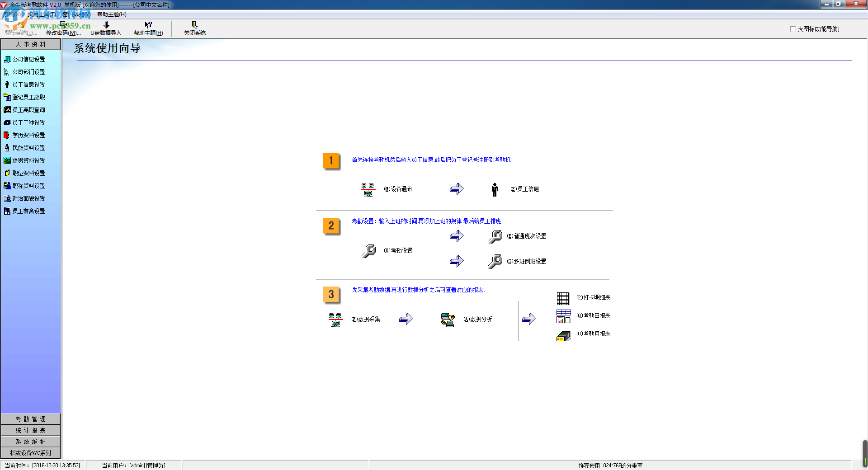Expand the 人事资料 sidebar section
The image size is (868, 470).
coord(31,44)
